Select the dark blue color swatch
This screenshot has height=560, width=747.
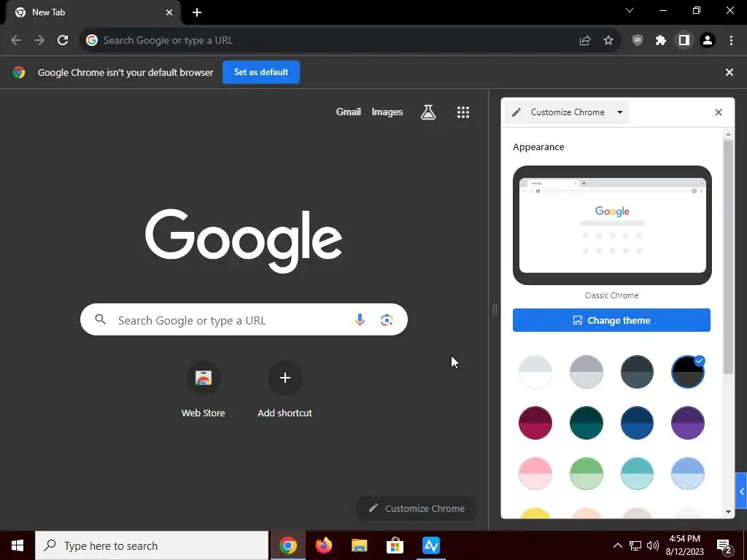pyautogui.click(x=637, y=423)
